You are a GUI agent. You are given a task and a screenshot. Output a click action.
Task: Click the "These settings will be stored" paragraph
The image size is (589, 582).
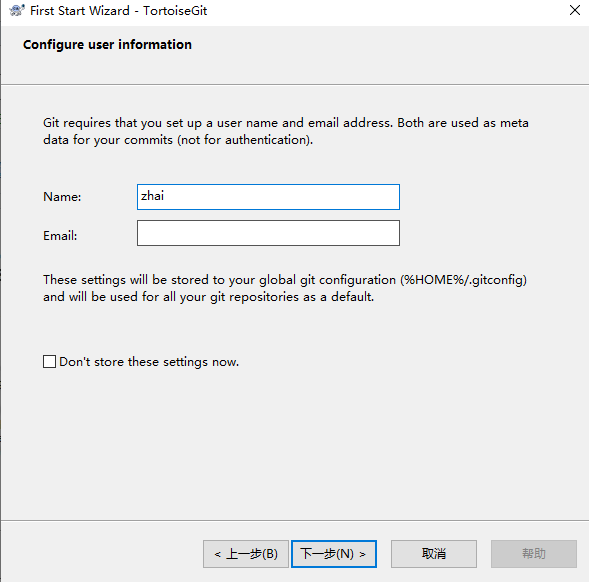tap(285, 288)
